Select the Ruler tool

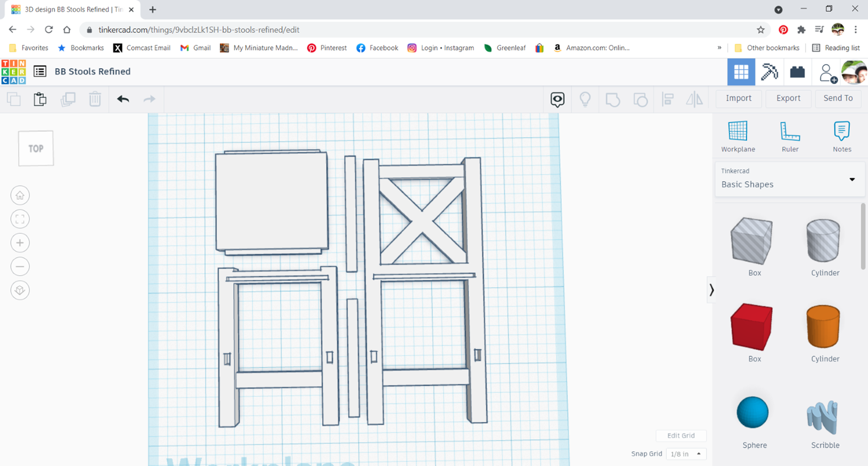pyautogui.click(x=790, y=137)
